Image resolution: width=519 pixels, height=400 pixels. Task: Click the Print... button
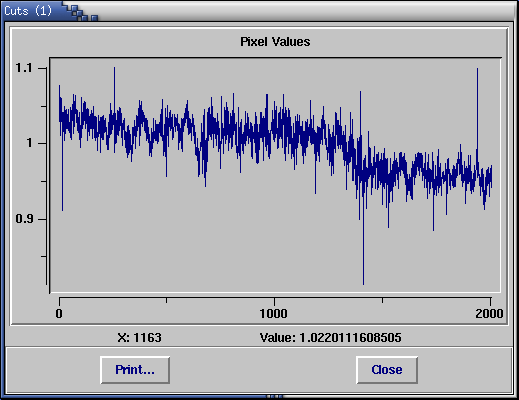pyautogui.click(x=135, y=370)
